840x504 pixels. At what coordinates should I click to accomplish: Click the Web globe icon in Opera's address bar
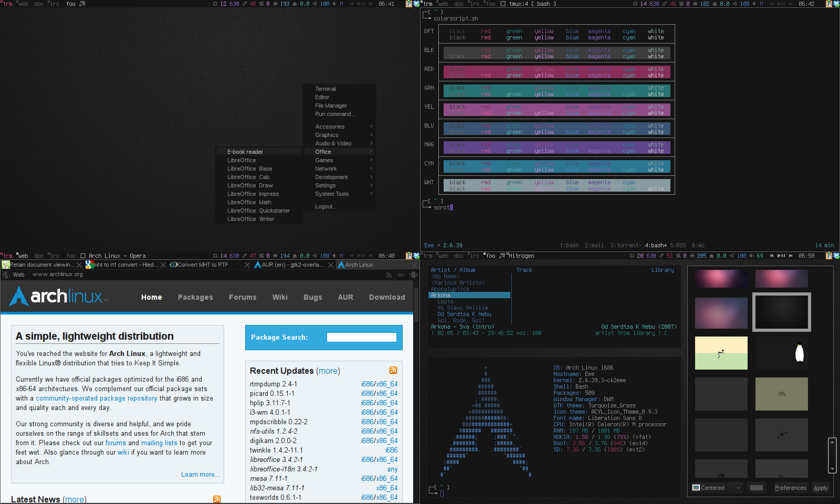[6, 275]
